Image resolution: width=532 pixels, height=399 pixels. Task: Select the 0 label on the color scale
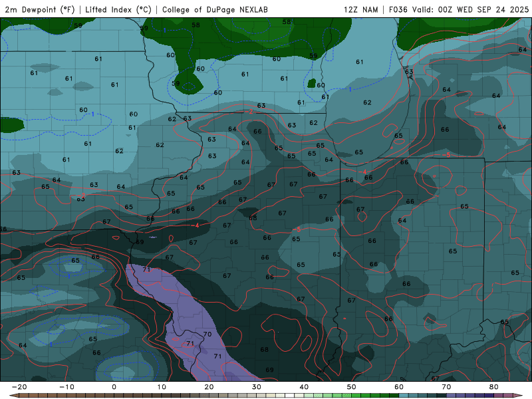coord(114,387)
